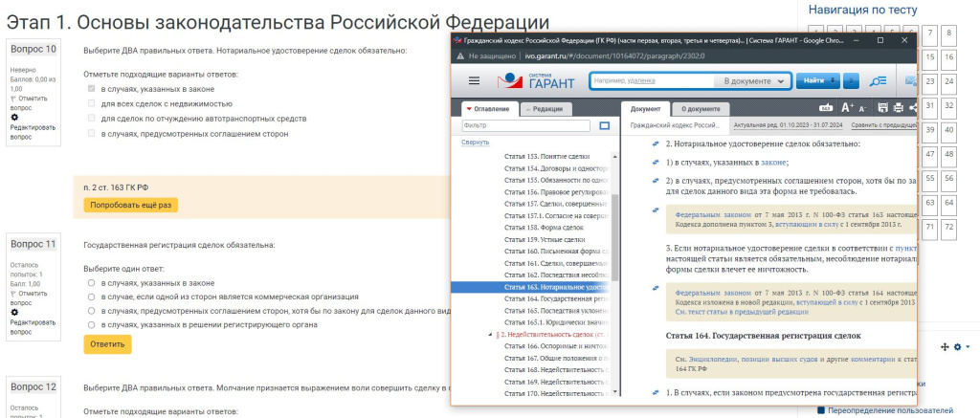Click the blue upload arrow button beside Найти
Screen dimensions: 980x418
point(851,81)
